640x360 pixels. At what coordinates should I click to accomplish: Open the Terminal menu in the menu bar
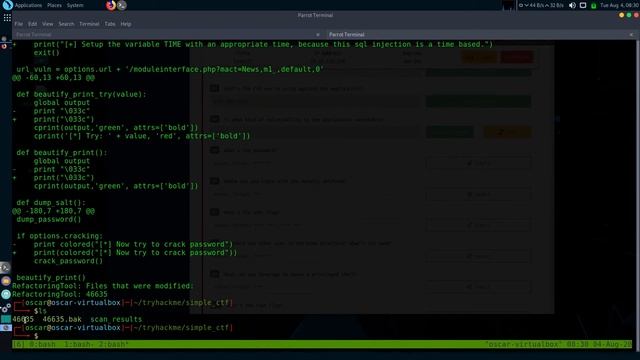89,24
